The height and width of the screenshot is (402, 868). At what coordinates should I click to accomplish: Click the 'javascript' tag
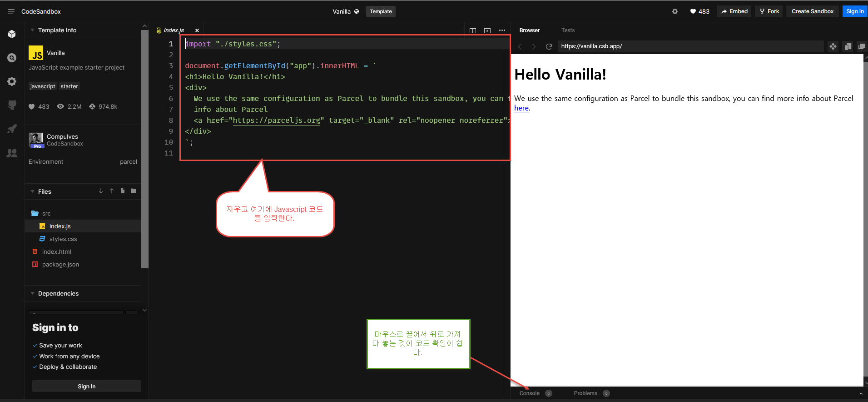[43, 86]
